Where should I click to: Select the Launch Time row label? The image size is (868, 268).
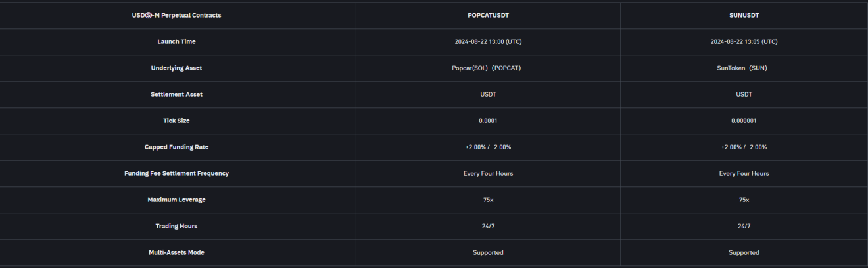(x=176, y=42)
